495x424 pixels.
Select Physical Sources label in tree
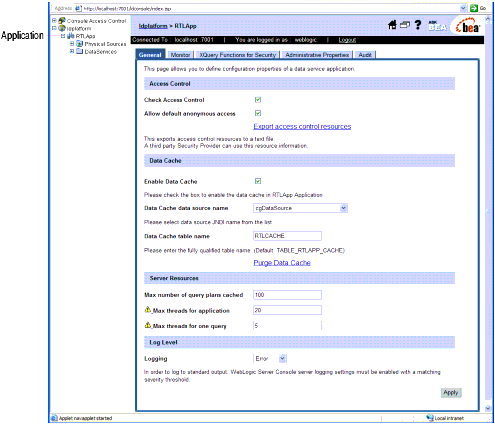pos(105,44)
